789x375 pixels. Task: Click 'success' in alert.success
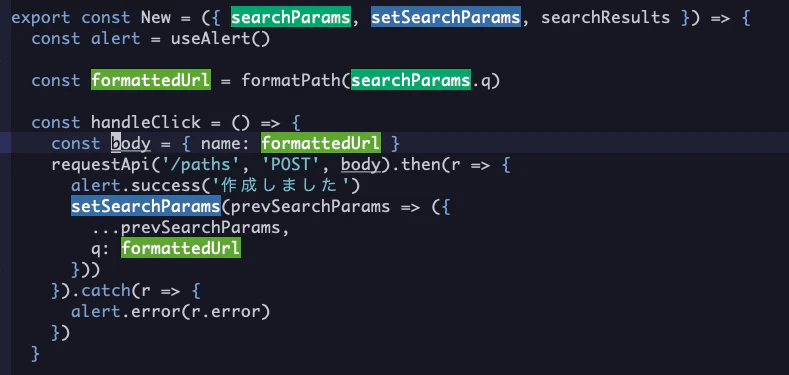pyautogui.click(x=166, y=186)
